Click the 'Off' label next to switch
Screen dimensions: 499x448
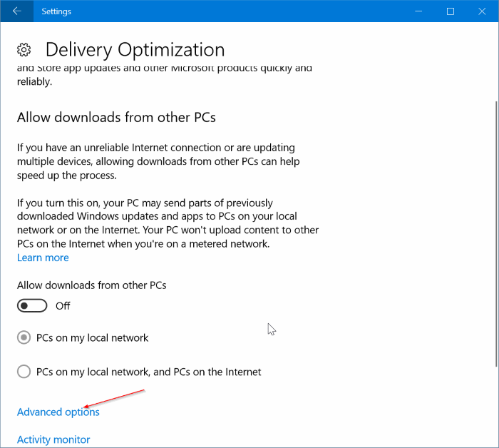[63, 305]
